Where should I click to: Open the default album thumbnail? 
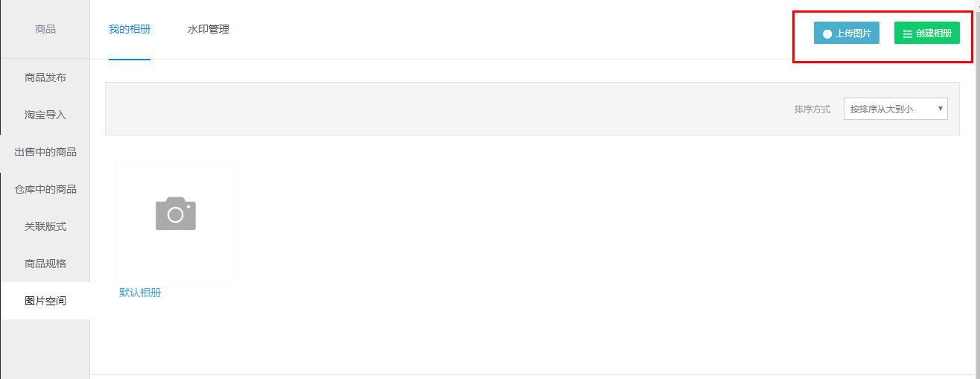click(176, 221)
